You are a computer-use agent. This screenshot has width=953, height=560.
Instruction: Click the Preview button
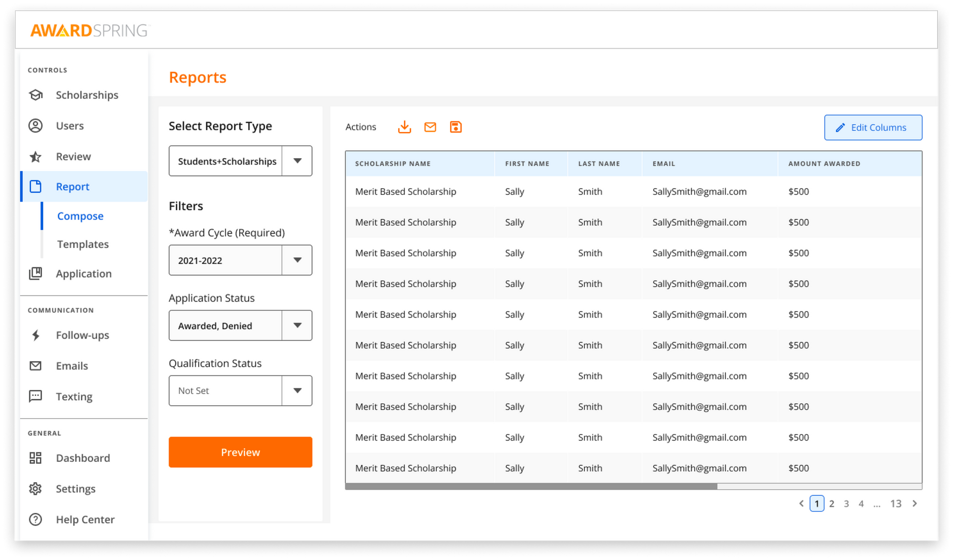(240, 452)
